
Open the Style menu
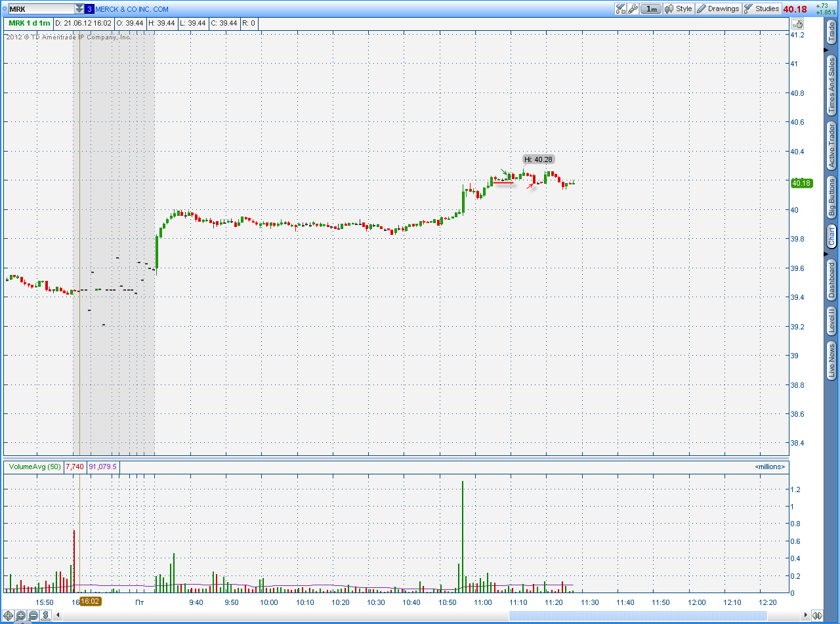[678, 9]
